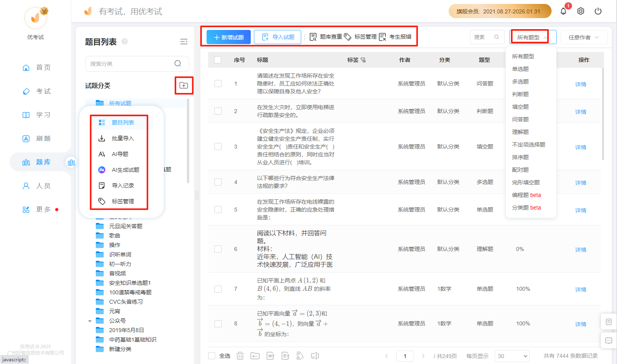Click the top 搜索 input field

point(487,37)
